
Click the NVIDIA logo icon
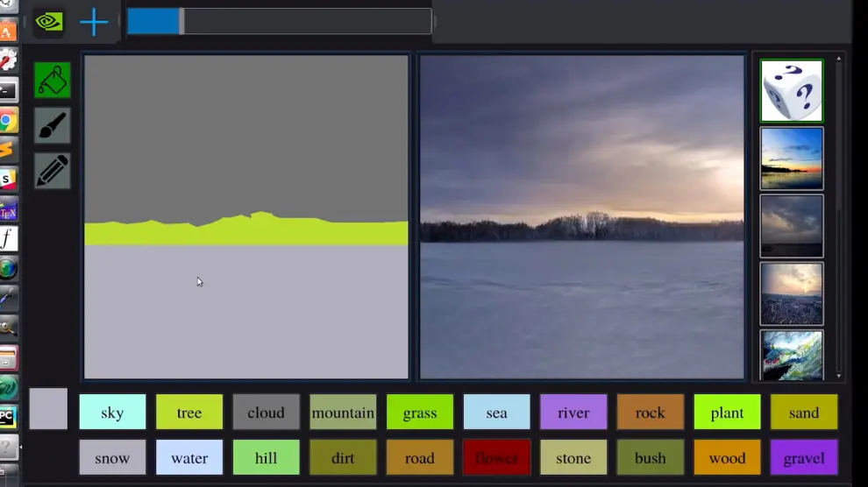[x=49, y=22]
